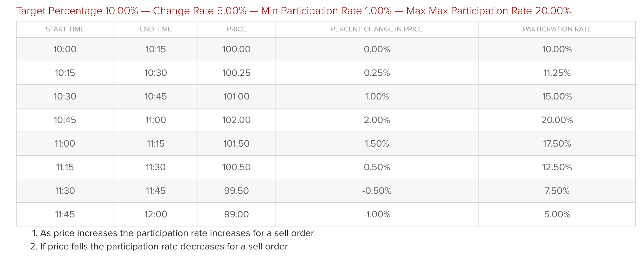Click the Target Percentage title line

293,11
